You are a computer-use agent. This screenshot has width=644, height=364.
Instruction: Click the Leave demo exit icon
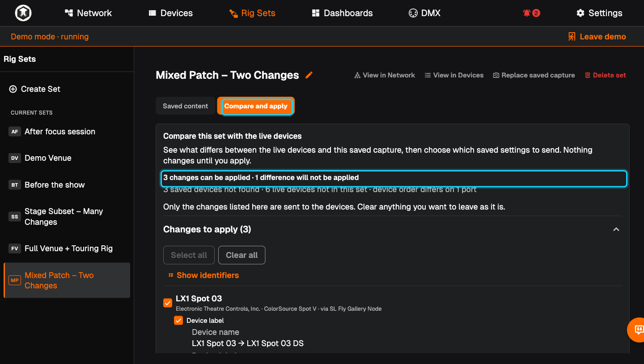click(572, 37)
